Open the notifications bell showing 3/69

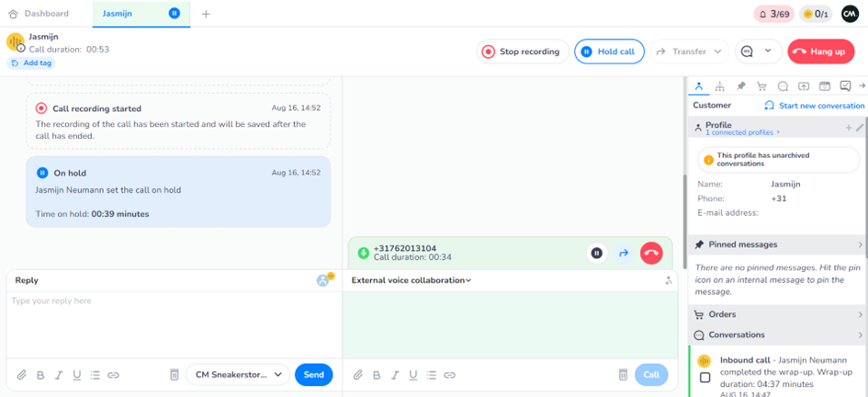(x=773, y=14)
